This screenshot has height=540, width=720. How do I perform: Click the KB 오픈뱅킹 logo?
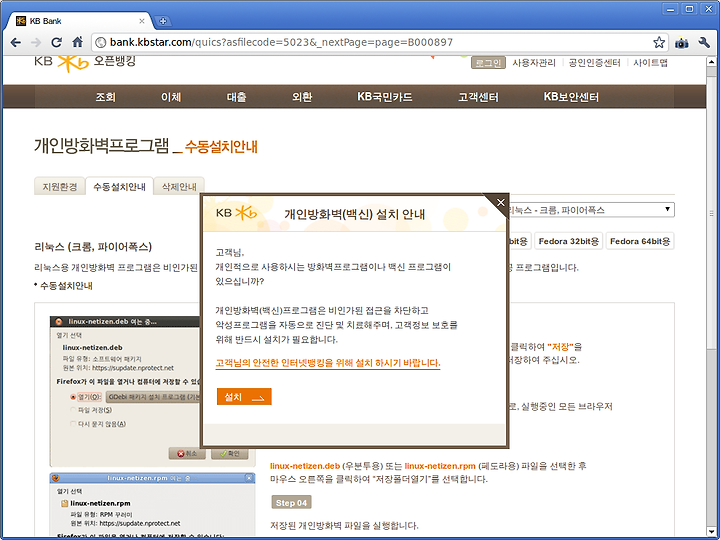click(85, 63)
